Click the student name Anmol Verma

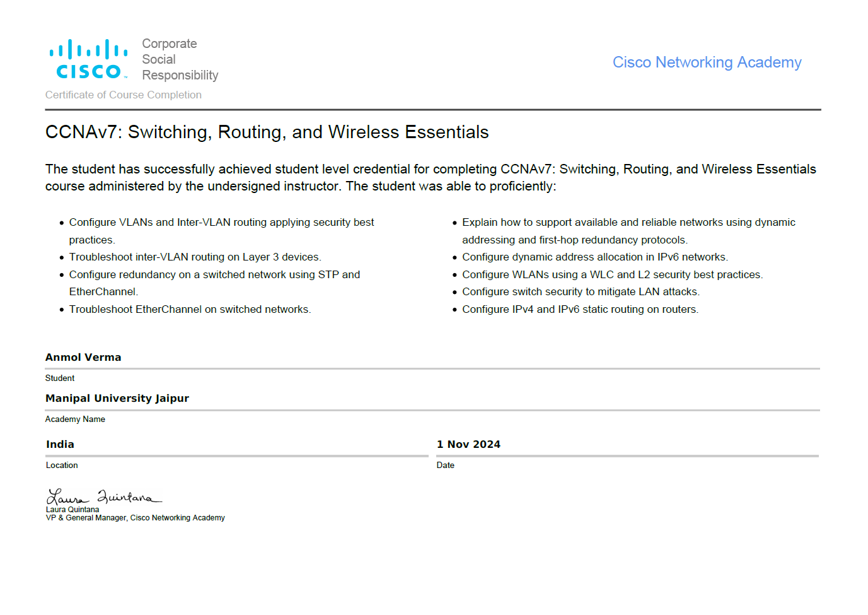83,357
